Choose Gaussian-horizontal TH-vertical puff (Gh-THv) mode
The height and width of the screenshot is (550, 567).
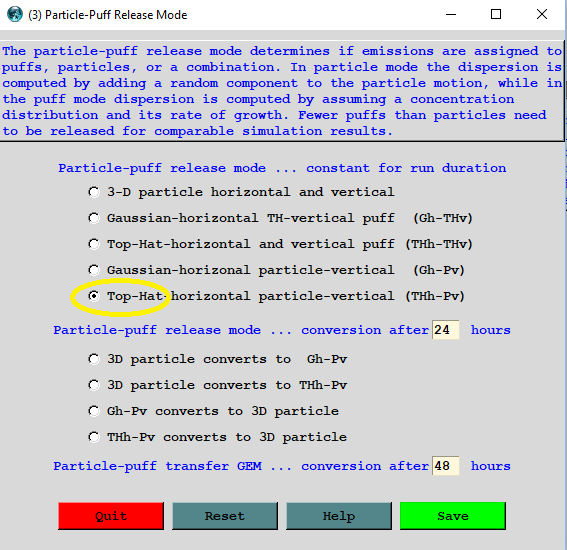click(94, 218)
